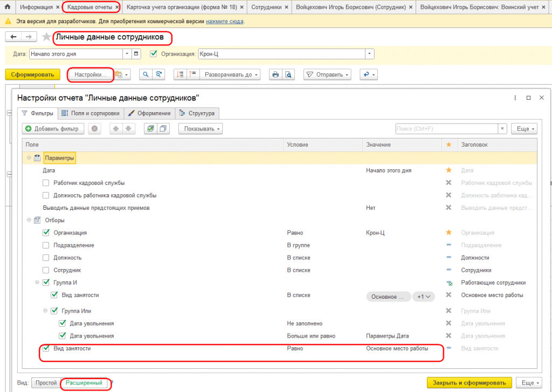Open the calendar picker for Дата
Screen dimensions: 552x392
point(136,54)
